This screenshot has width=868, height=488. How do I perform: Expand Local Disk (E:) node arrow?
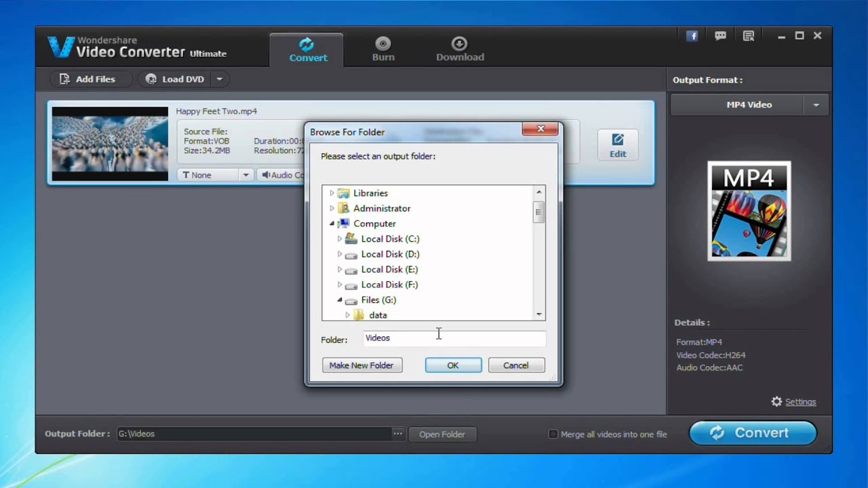340,269
